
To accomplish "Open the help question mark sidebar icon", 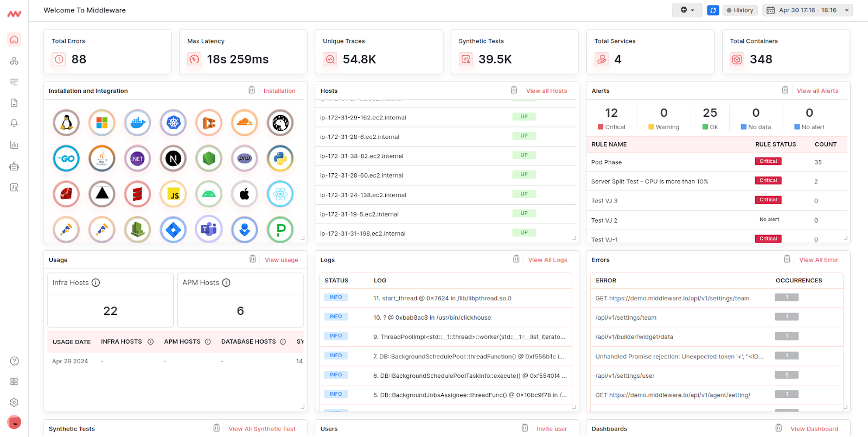I will point(14,361).
